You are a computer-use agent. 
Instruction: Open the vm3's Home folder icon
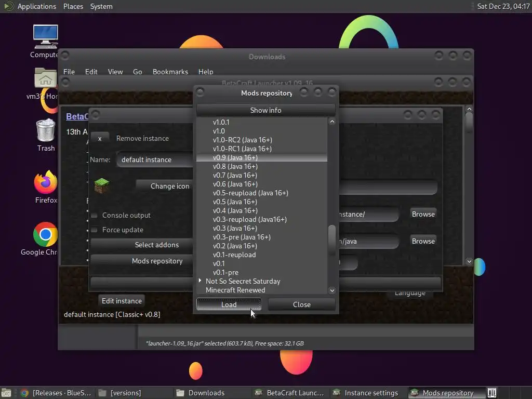[46, 78]
